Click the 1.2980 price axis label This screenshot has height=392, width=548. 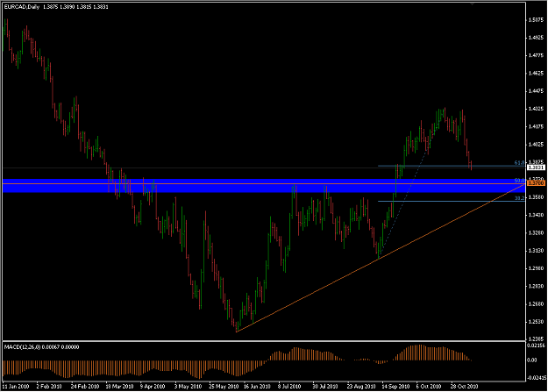[x=536, y=268]
